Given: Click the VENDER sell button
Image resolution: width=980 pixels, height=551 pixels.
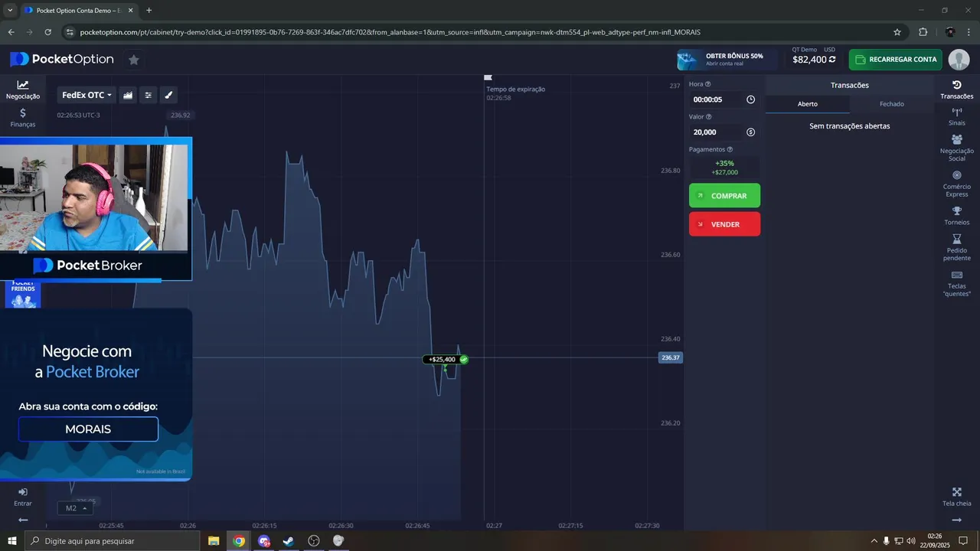Looking at the screenshot, I should coord(724,224).
